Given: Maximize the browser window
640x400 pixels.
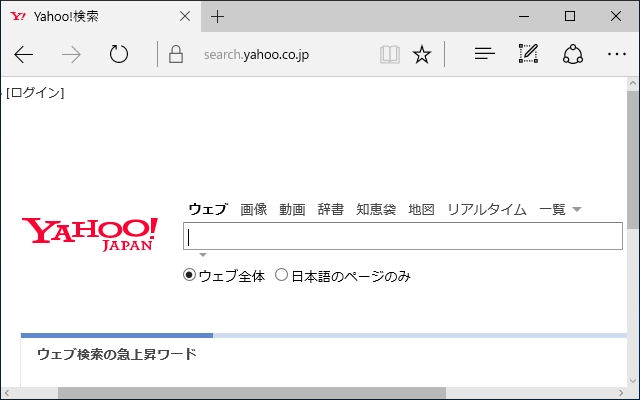Looking at the screenshot, I should pos(570,16).
